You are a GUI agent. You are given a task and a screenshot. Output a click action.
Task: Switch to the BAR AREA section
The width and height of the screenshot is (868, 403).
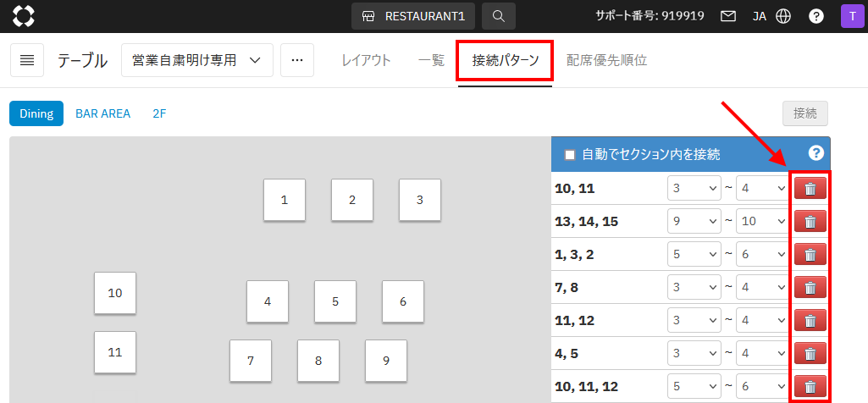tap(103, 113)
